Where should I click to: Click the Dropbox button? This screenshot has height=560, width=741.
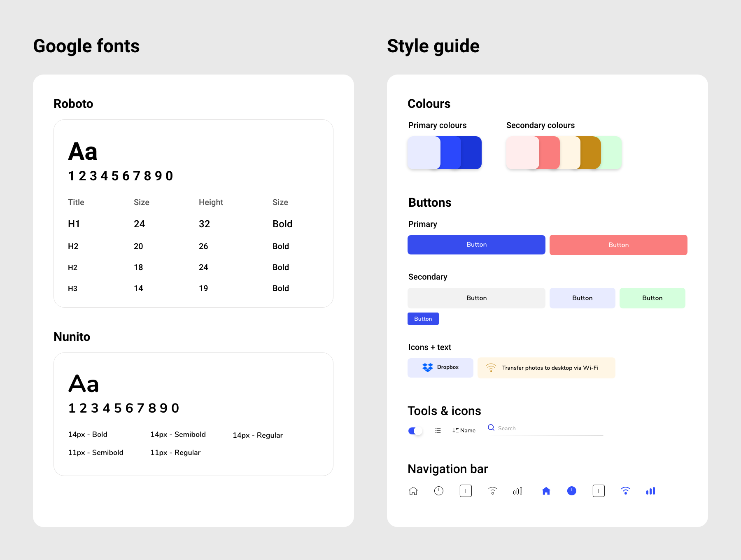tap(440, 367)
